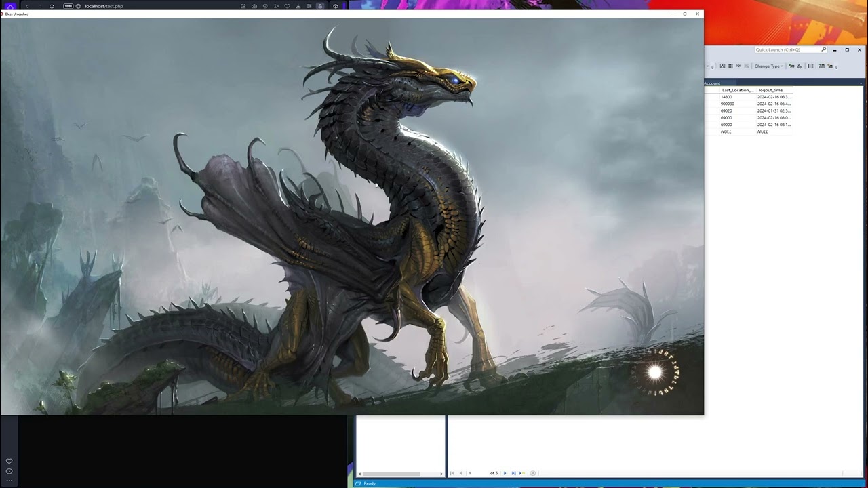The width and height of the screenshot is (868, 488).
Task: Minimize the Bless Unleashed window
Action: point(672,14)
